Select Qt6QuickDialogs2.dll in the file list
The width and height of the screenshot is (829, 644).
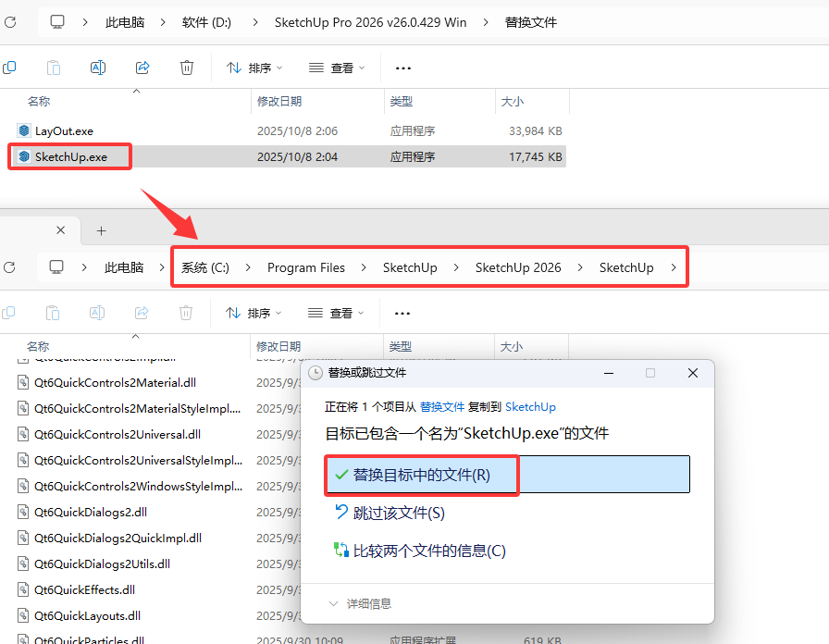89,512
